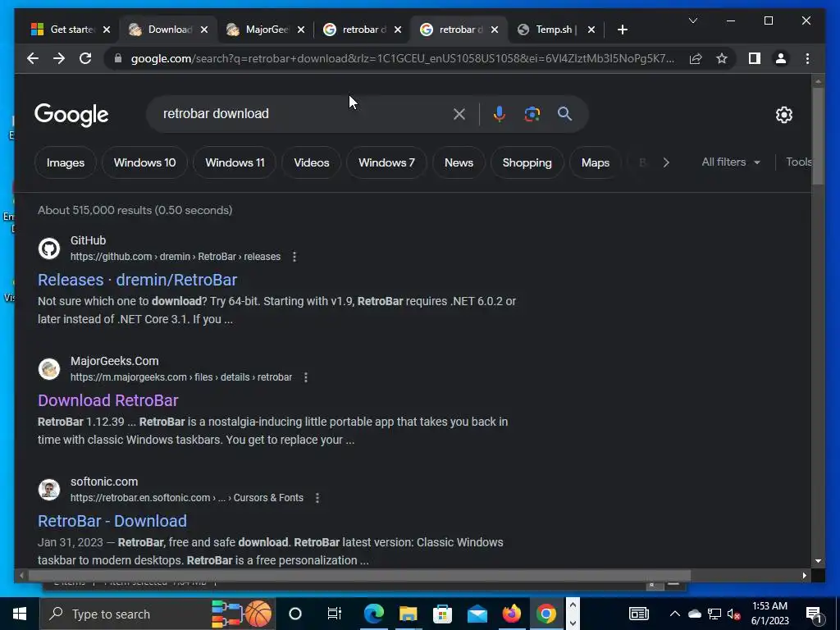
Task: Close the Get started tab
Action: click(107, 30)
